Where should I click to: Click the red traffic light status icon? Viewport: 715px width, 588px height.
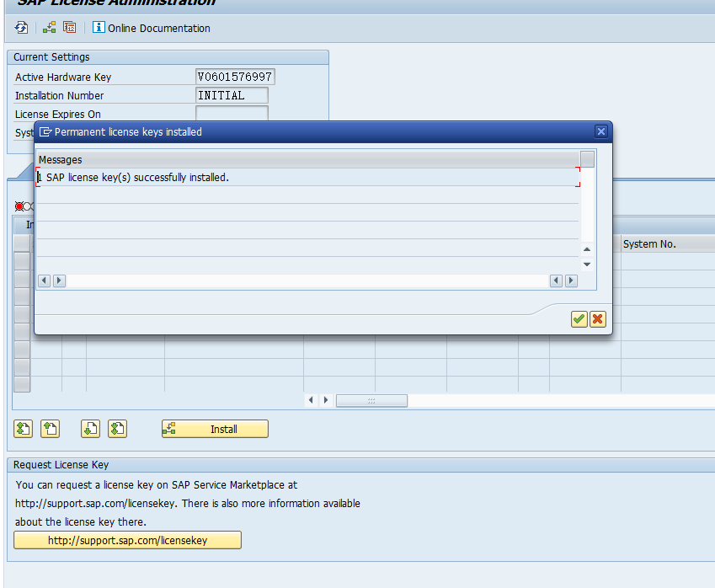pyautogui.click(x=19, y=206)
